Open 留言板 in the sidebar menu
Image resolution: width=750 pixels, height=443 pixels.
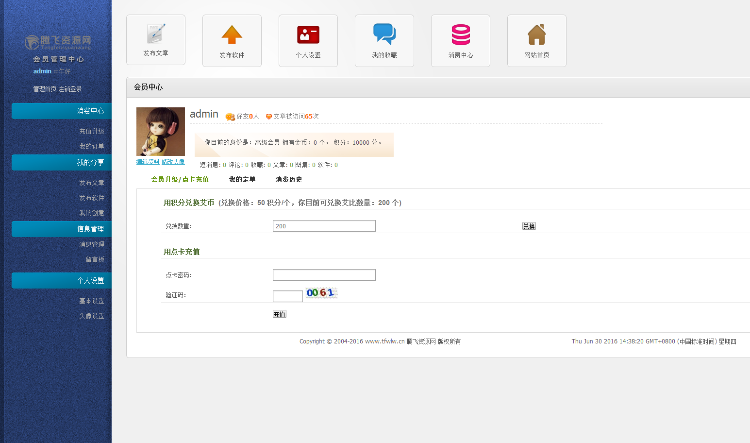95,259
